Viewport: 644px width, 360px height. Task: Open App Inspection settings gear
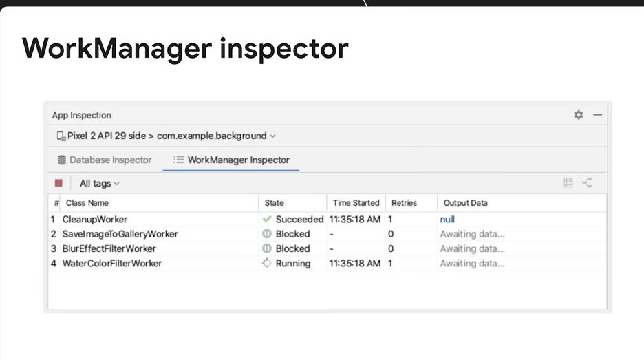(578, 115)
